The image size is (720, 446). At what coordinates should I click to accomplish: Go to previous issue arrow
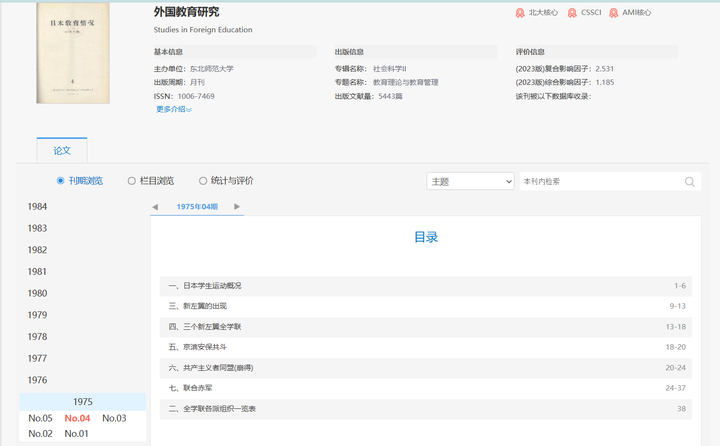(155, 207)
